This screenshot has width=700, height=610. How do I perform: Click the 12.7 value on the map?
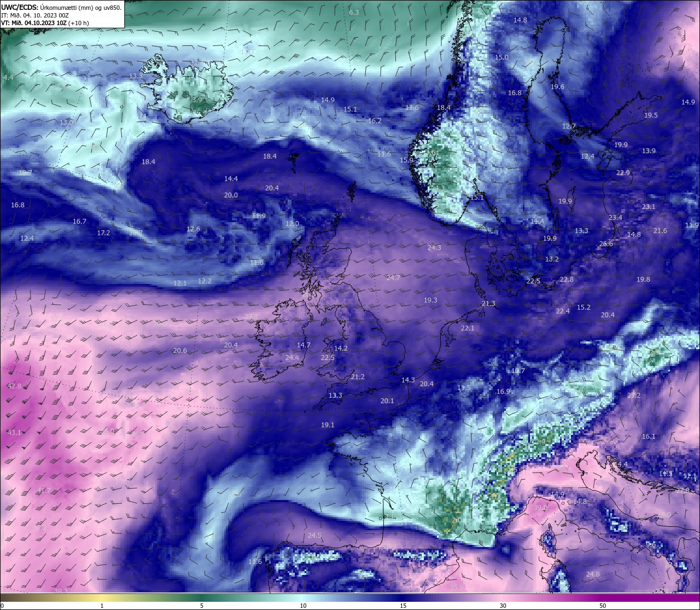pyautogui.click(x=569, y=126)
